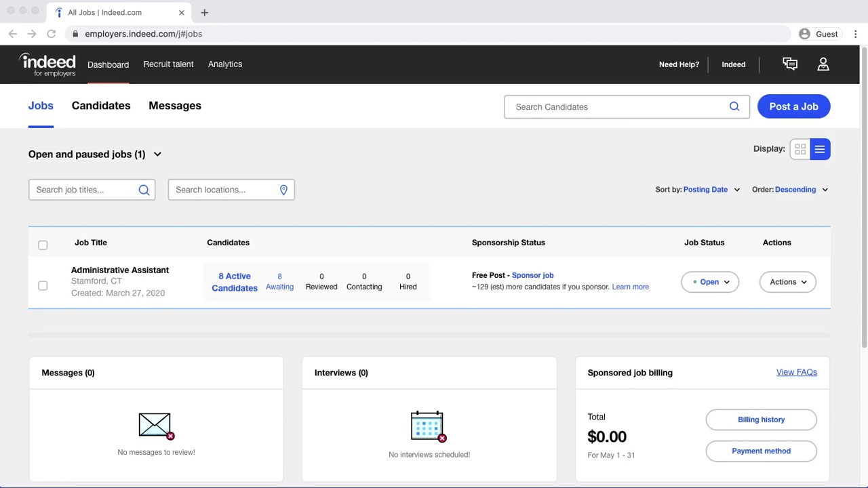
Task: Click the Payment method button
Action: click(761, 451)
